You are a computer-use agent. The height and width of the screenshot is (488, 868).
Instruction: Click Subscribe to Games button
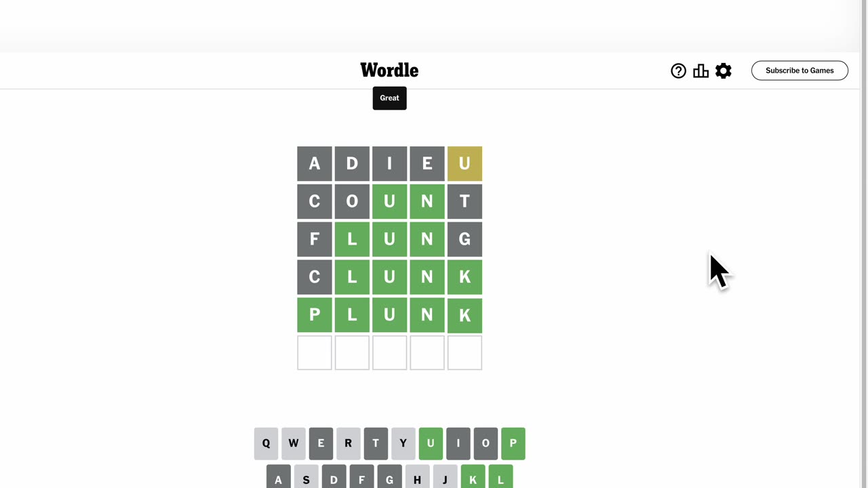click(x=800, y=70)
